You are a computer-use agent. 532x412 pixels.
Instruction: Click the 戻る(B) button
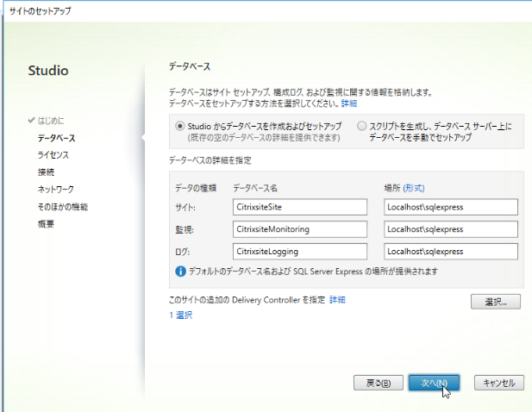[379, 383]
